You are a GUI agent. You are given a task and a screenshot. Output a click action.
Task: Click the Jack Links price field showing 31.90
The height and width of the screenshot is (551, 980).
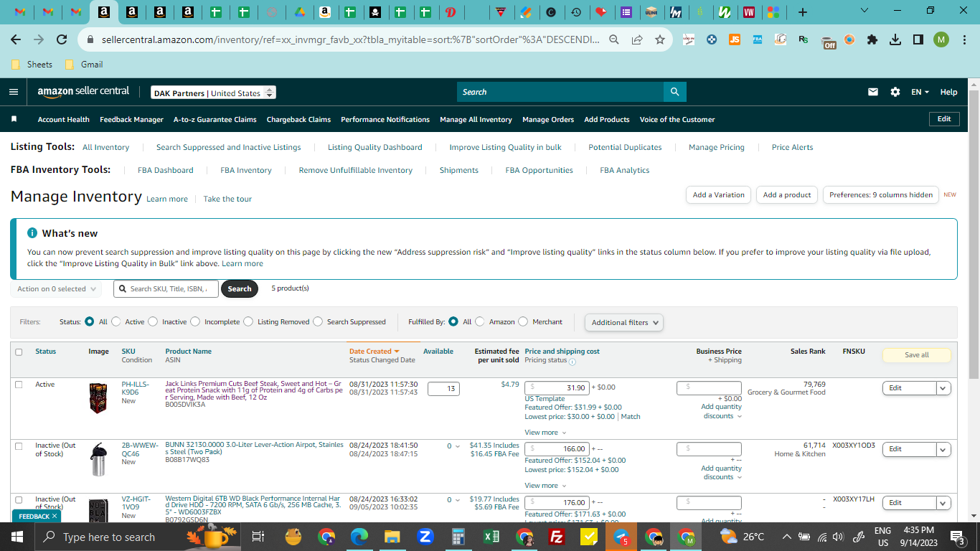(557, 387)
